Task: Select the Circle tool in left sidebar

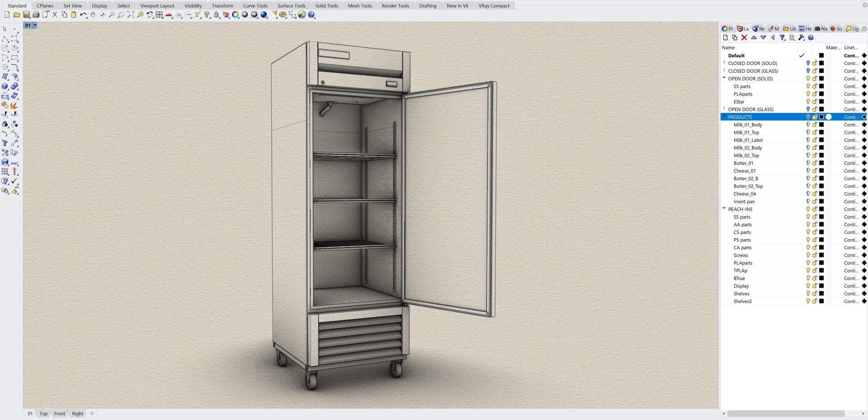Action: pos(5,48)
